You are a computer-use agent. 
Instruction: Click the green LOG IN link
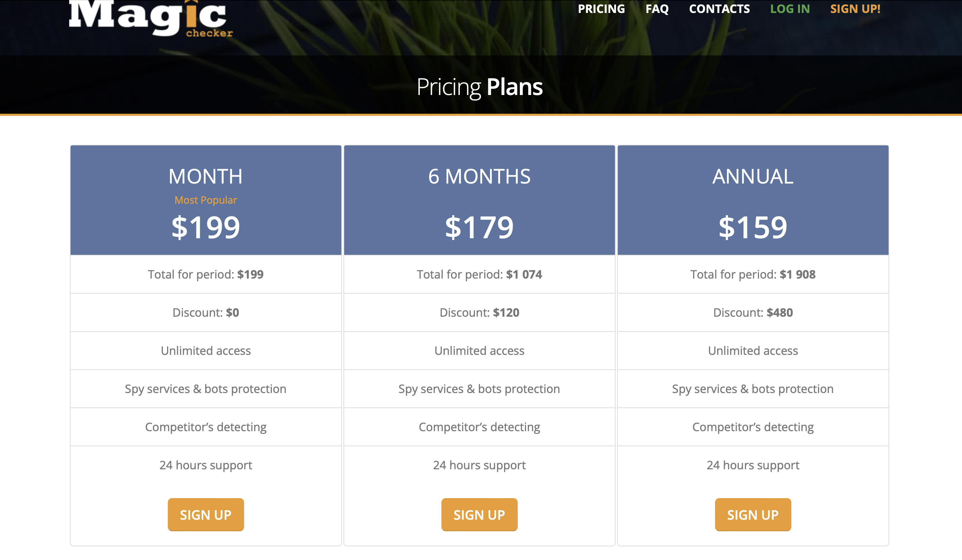coord(790,9)
